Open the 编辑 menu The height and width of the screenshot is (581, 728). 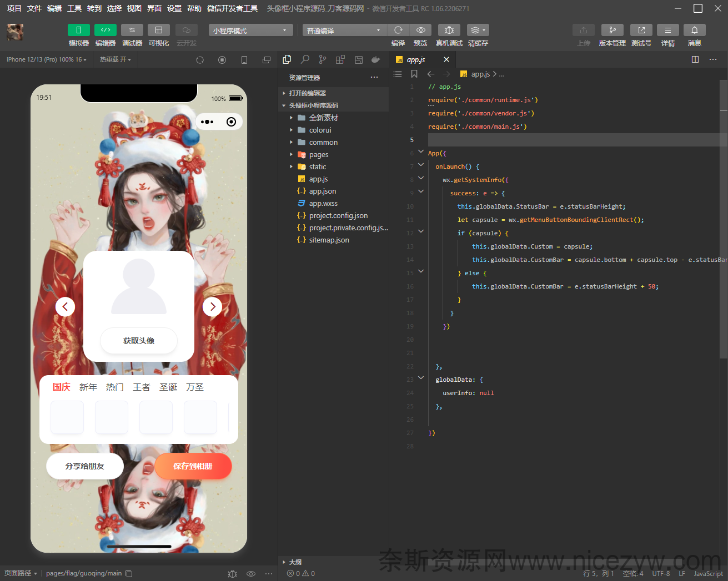(54, 8)
